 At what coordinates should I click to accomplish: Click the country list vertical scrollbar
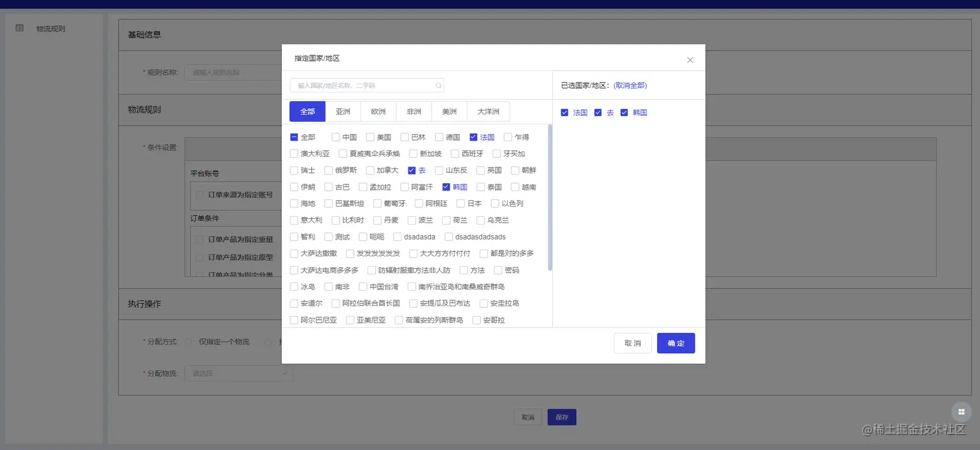[x=550, y=197]
